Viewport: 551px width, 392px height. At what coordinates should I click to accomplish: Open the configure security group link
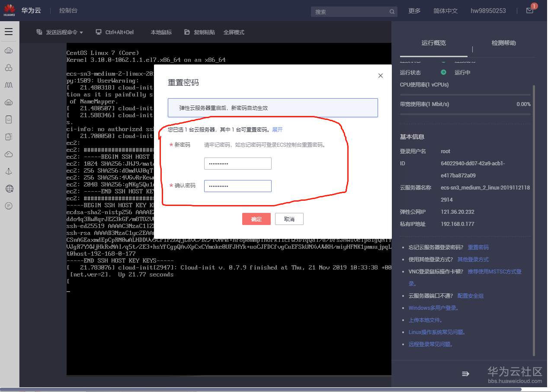[471, 296]
